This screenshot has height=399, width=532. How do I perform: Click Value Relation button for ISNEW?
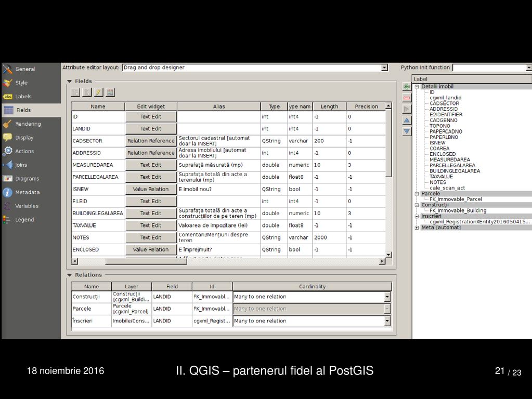[x=151, y=189]
